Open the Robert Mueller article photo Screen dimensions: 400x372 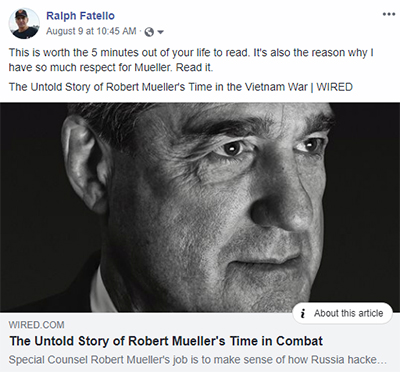pyautogui.click(x=200, y=207)
